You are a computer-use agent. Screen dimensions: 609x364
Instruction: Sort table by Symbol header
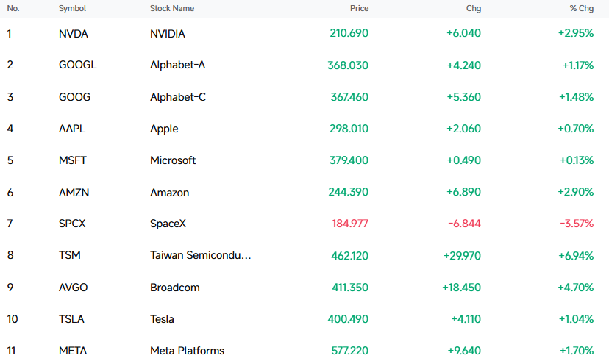tap(72, 8)
